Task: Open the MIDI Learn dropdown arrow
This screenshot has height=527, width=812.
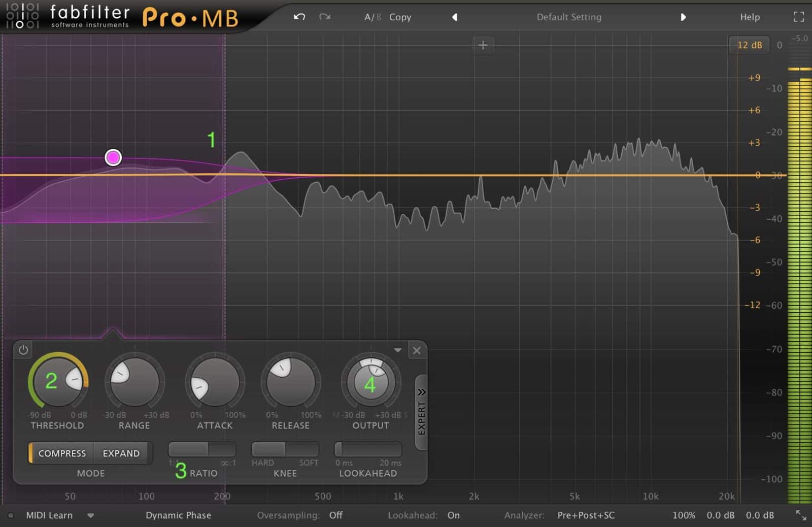Action: tap(90, 515)
